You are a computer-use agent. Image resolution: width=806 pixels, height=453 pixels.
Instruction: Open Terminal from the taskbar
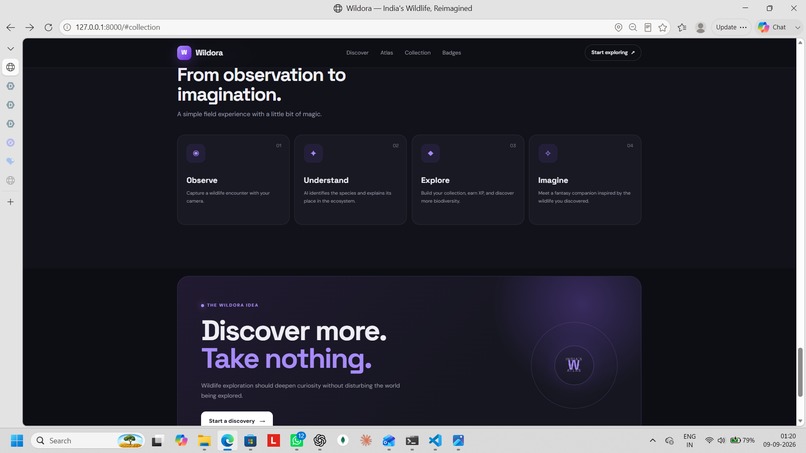pyautogui.click(x=412, y=441)
